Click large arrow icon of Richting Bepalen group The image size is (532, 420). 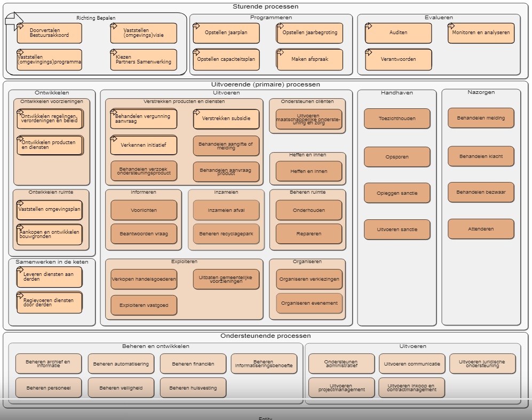point(14,21)
